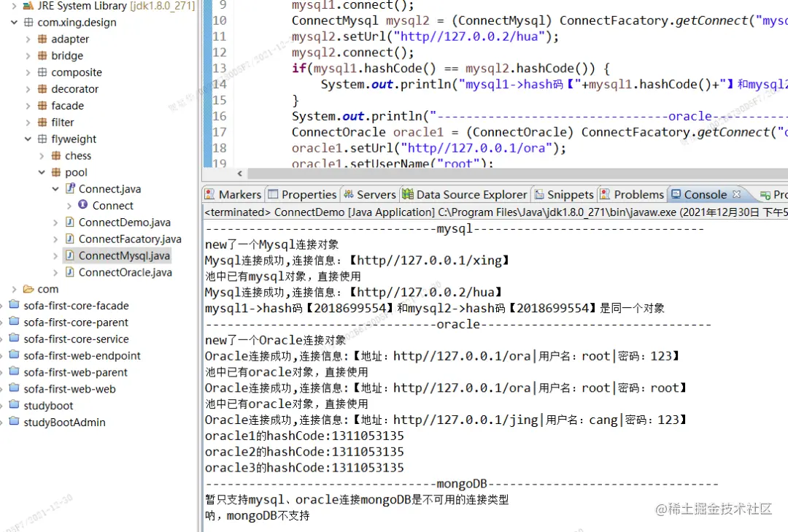Click the JRE System Library icon

click(28, 6)
